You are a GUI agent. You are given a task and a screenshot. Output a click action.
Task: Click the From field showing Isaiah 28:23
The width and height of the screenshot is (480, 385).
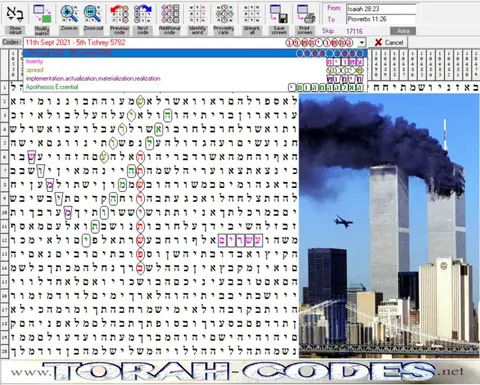pos(381,9)
